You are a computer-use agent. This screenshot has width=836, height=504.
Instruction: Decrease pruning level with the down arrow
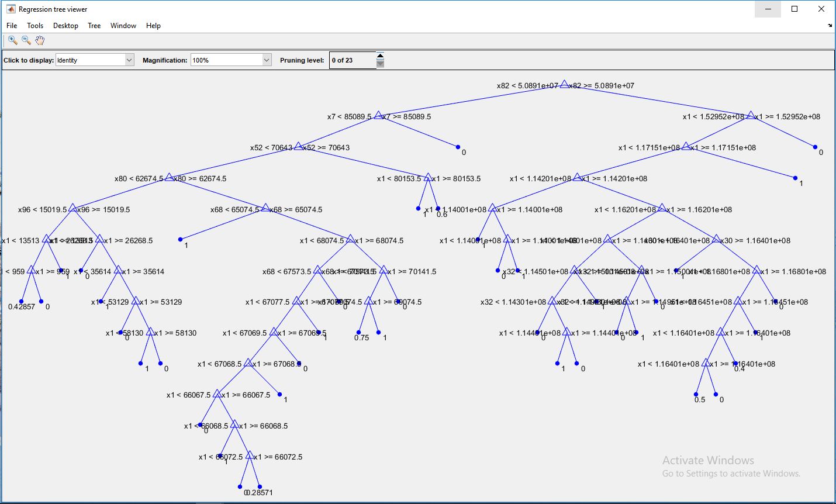(380, 64)
